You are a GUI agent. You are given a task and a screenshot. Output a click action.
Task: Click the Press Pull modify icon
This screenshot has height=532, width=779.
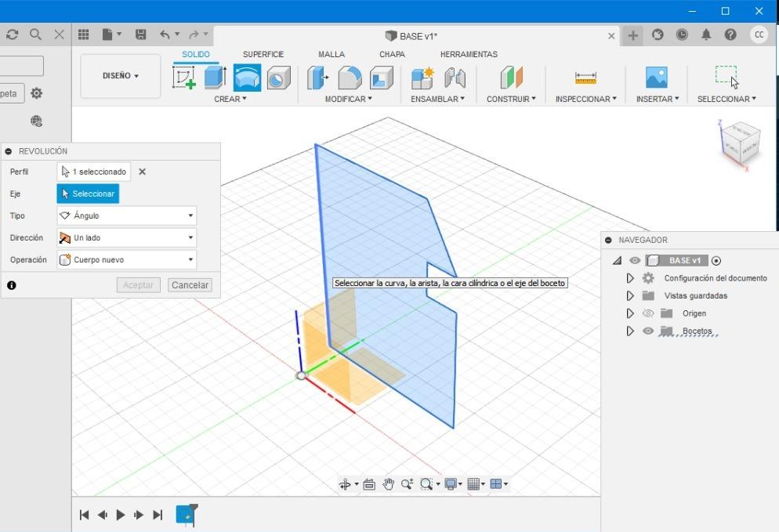(x=318, y=78)
